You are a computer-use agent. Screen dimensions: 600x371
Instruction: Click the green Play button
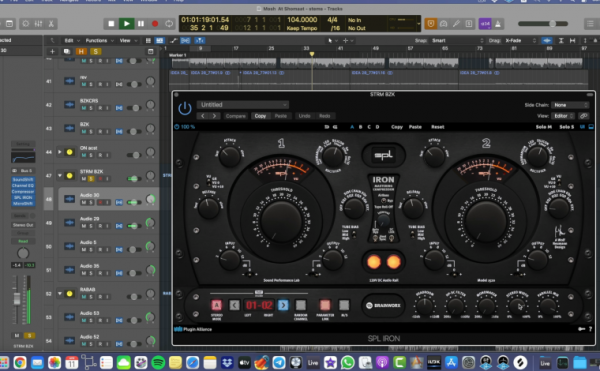tap(126, 24)
